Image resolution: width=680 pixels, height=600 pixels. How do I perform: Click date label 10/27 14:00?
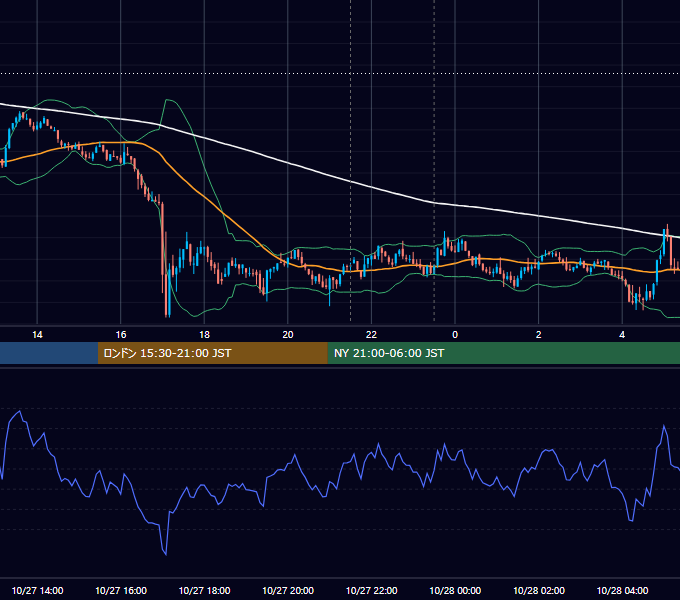pyautogui.click(x=37, y=590)
